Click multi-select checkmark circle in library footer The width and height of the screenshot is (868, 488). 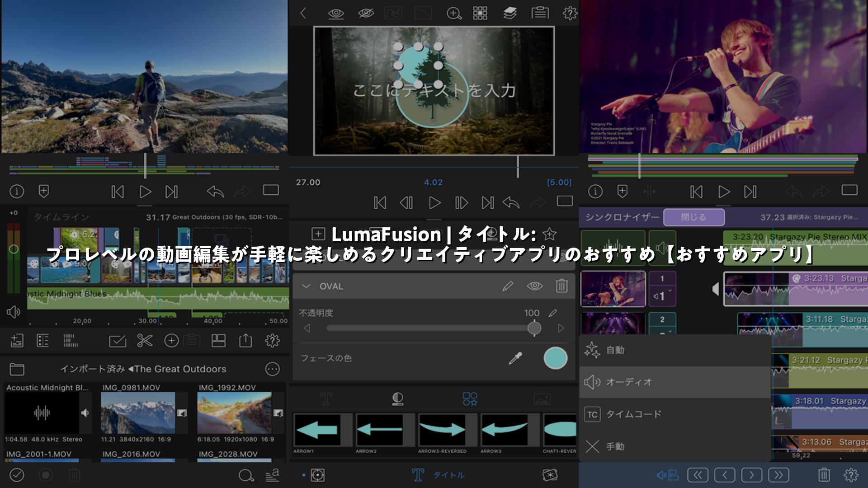(x=17, y=475)
